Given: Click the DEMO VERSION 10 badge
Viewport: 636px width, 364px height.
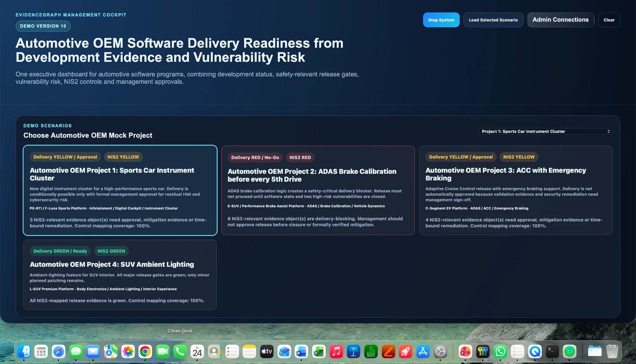Looking at the screenshot, I should (43, 26).
